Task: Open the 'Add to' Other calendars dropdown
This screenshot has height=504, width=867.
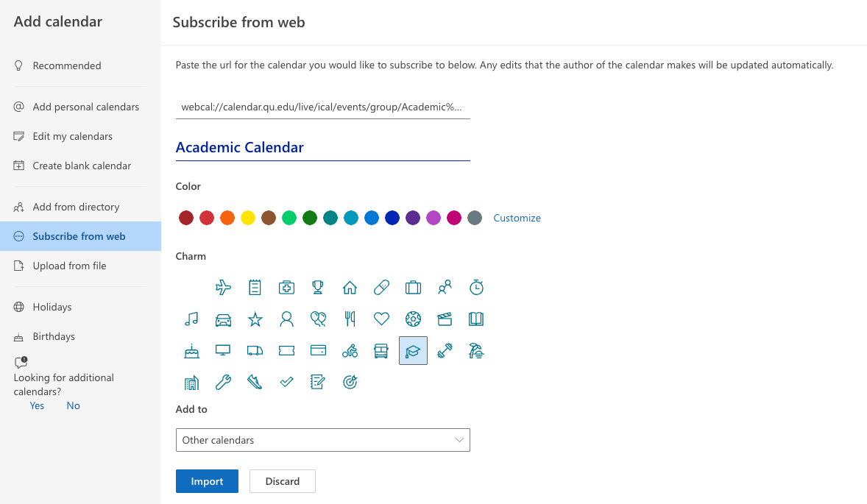Action: 322,440
